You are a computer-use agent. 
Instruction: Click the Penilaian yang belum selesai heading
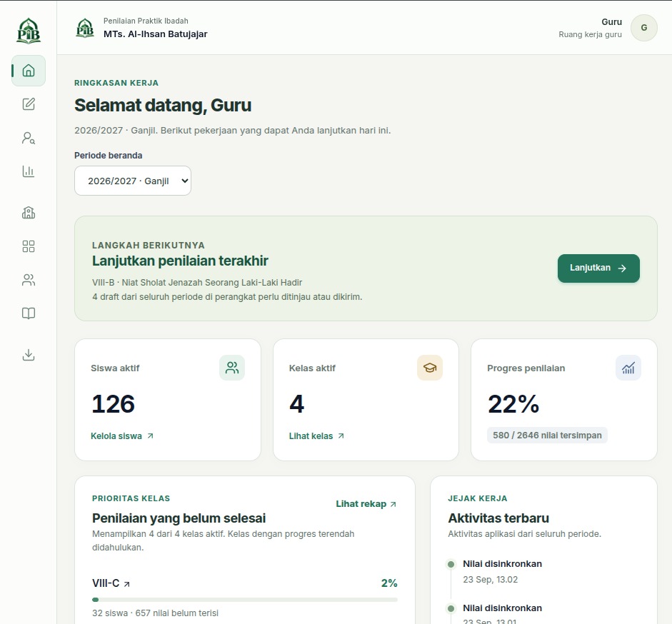179,518
